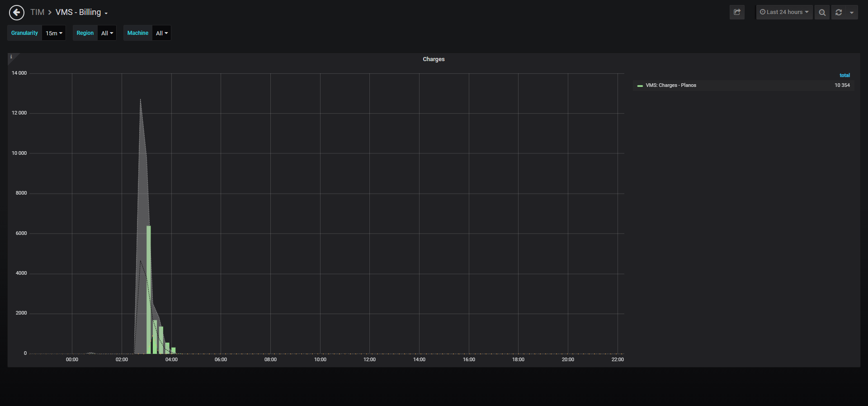Image resolution: width=868 pixels, height=406 pixels.
Task: Open the Last 24 hours time picker
Action: tap(784, 12)
